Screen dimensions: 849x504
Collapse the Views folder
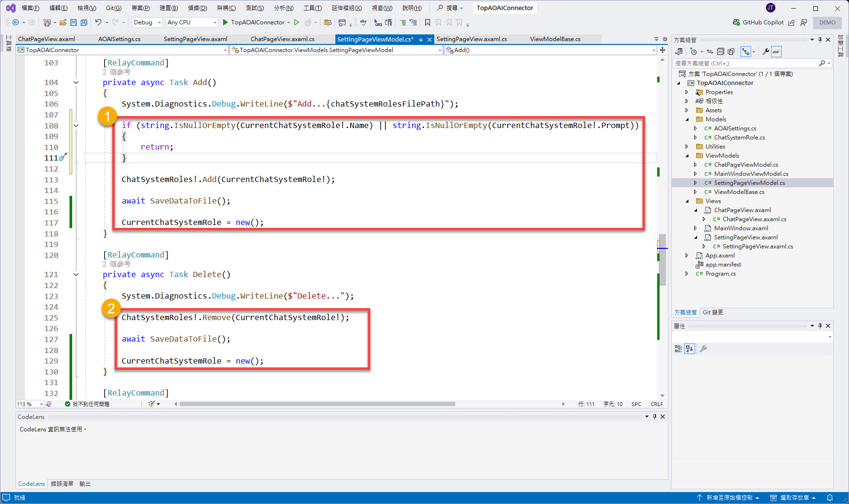pos(688,201)
